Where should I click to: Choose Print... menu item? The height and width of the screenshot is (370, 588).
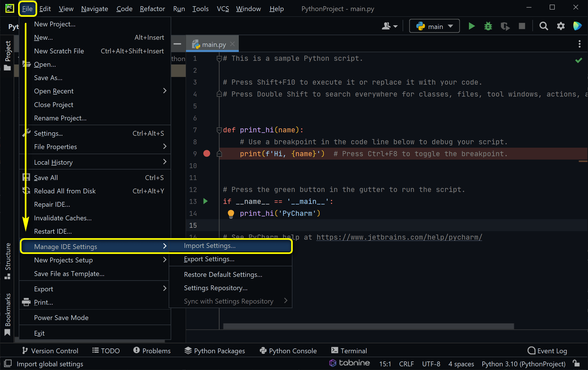click(x=95, y=302)
